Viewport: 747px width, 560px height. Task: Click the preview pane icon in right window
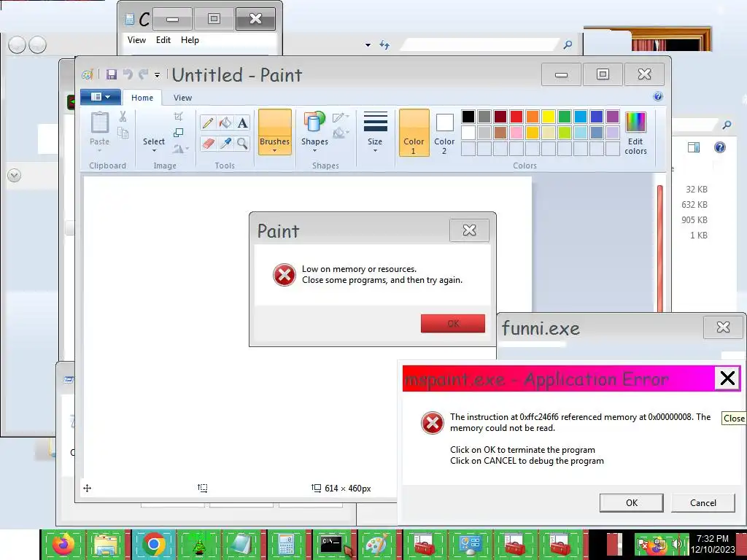pos(694,147)
